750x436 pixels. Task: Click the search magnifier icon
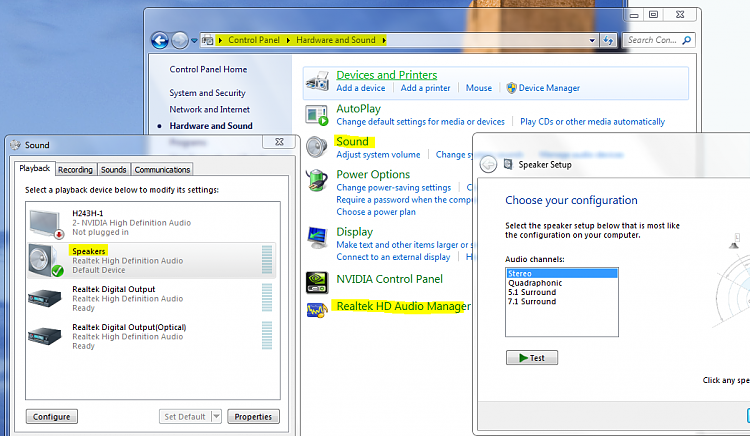(686, 40)
